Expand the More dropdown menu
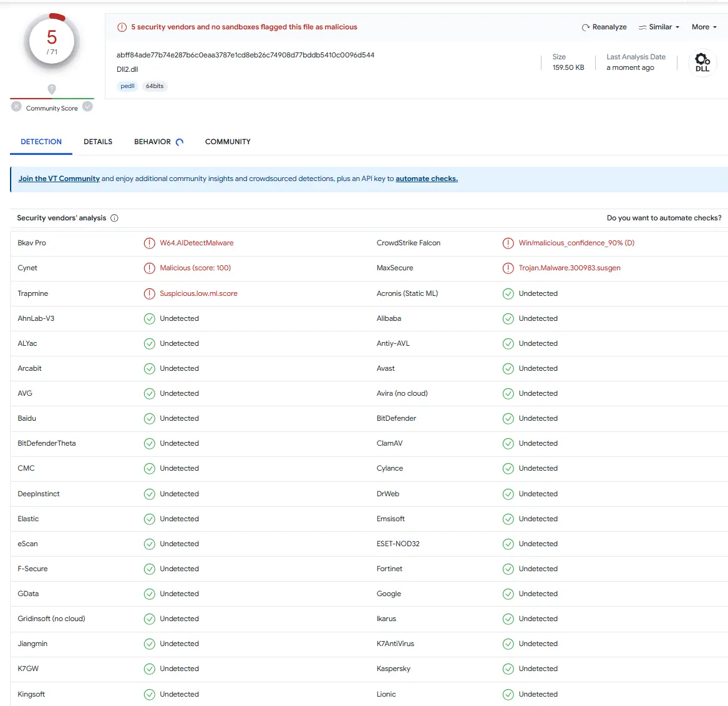This screenshot has width=728, height=706. [x=704, y=27]
